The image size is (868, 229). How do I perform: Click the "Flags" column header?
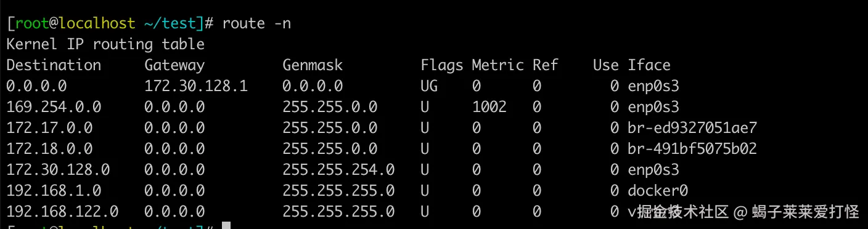click(x=442, y=65)
